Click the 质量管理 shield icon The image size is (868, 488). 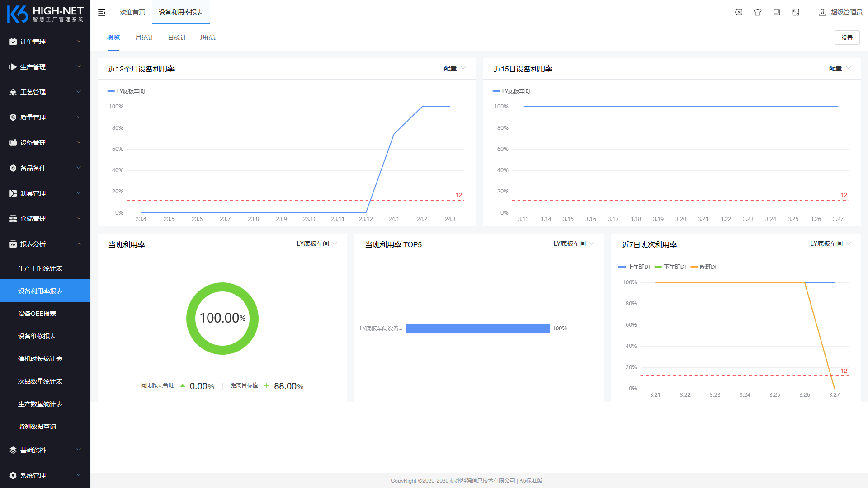click(13, 117)
